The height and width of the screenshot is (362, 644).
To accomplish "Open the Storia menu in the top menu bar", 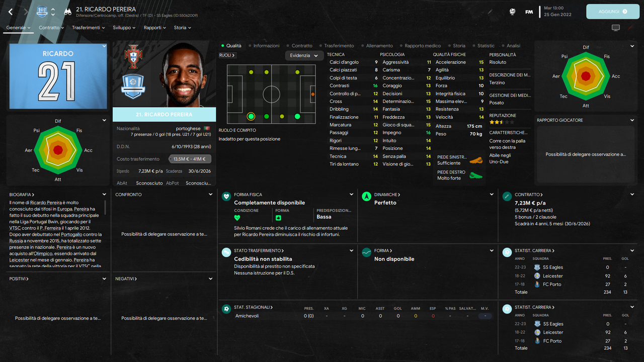I will tap(183, 28).
